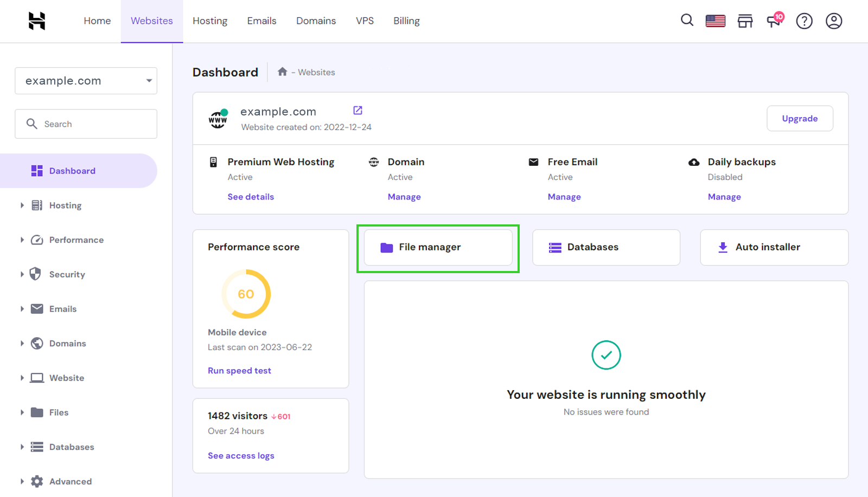Open the store marketplace icon

745,21
